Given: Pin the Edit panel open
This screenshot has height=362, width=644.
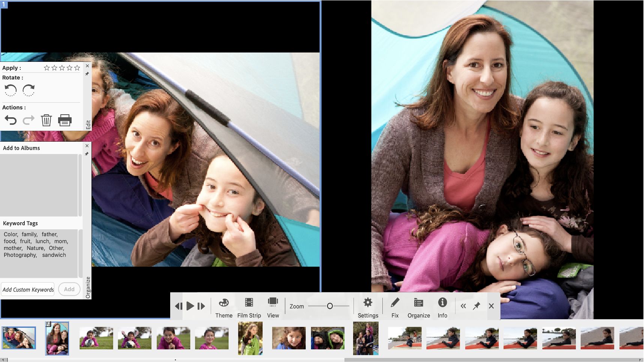Looking at the screenshot, I should [x=87, y=74].
